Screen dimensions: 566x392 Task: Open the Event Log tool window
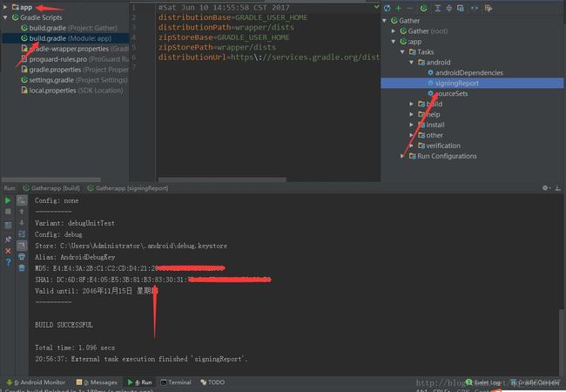point(482,382)
